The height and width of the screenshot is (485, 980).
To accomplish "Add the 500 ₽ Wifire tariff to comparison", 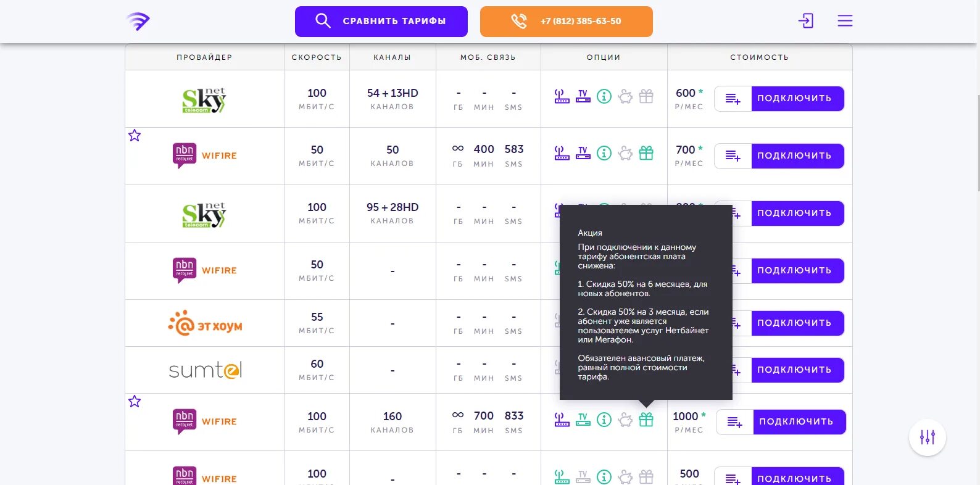I will tap(733, 476).
